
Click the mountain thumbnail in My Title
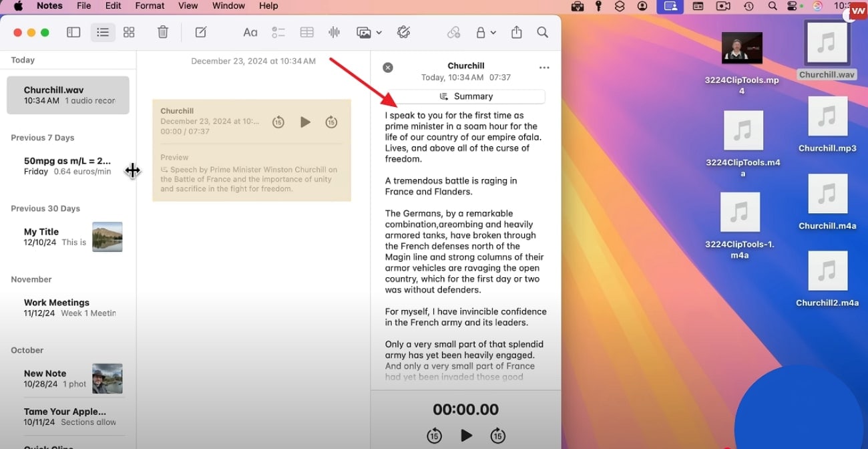pyautogui.click(x=107, y=237)
